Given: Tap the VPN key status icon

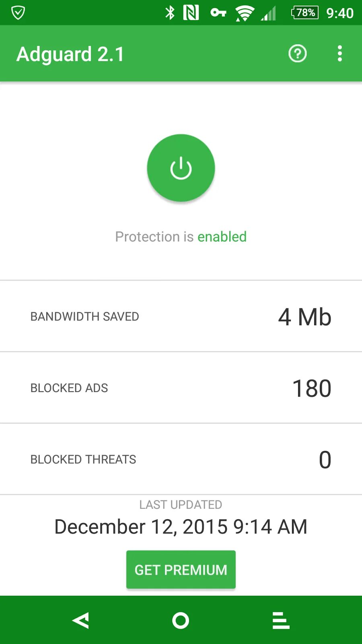Looking at the screenshot, I should (218, 13).
